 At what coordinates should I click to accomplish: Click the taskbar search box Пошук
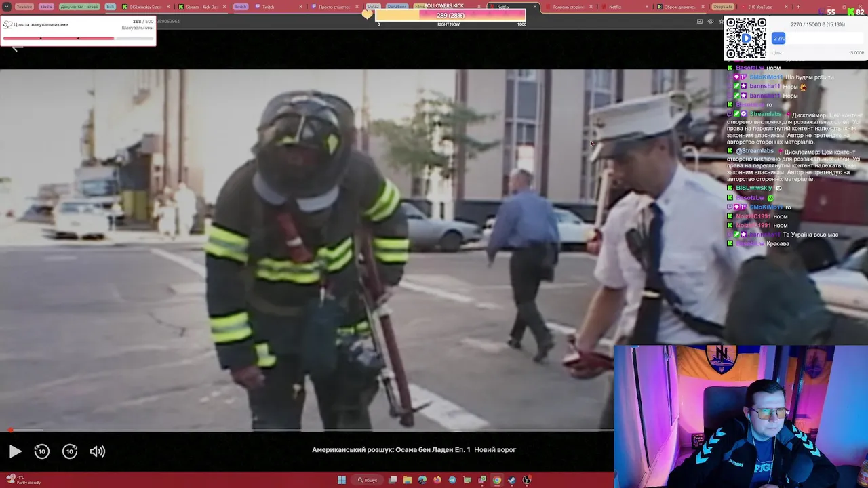click(x=367, y=480)
